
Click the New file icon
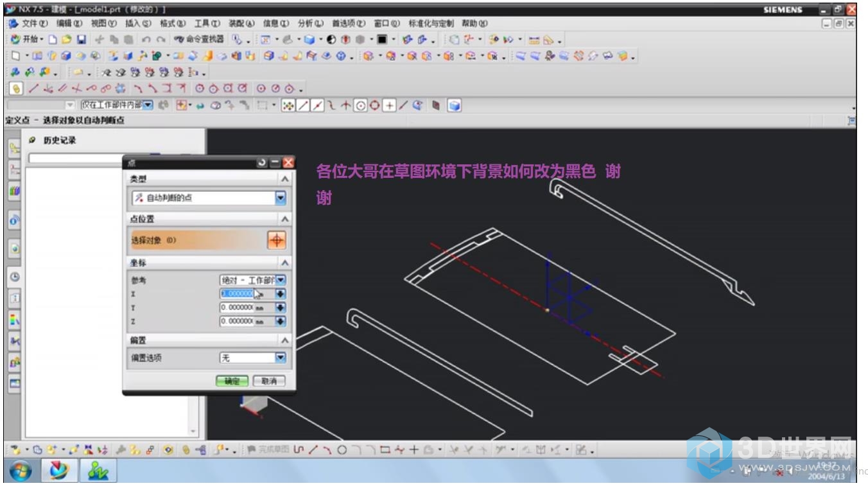[x=54, y=40]
